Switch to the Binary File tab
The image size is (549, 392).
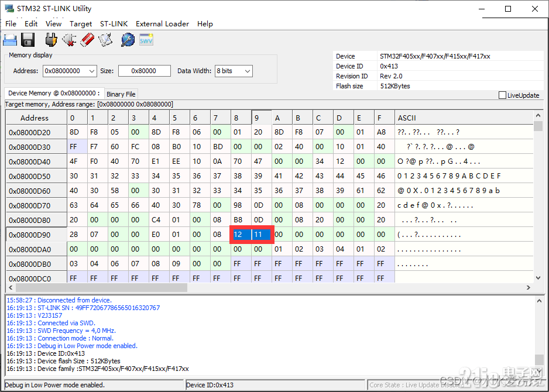[121, 94]
